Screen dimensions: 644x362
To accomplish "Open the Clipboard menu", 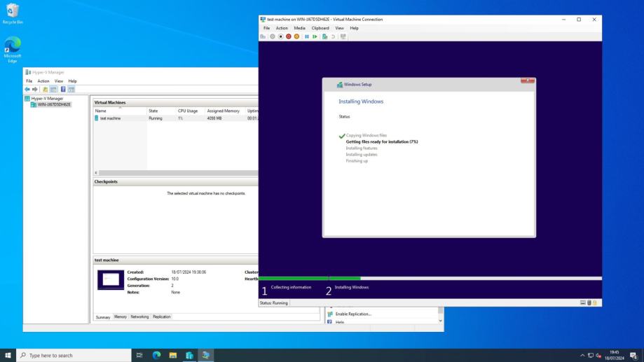I will click(320, 28).
